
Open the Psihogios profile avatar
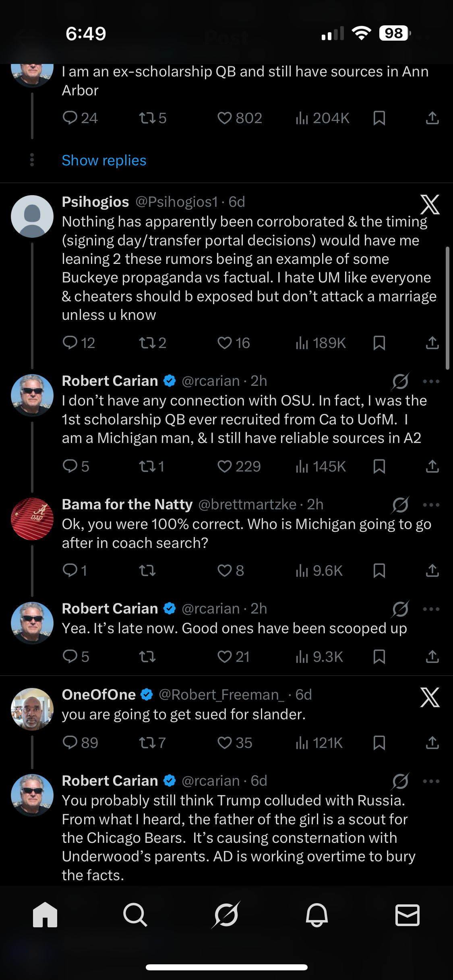pos(32,216)
